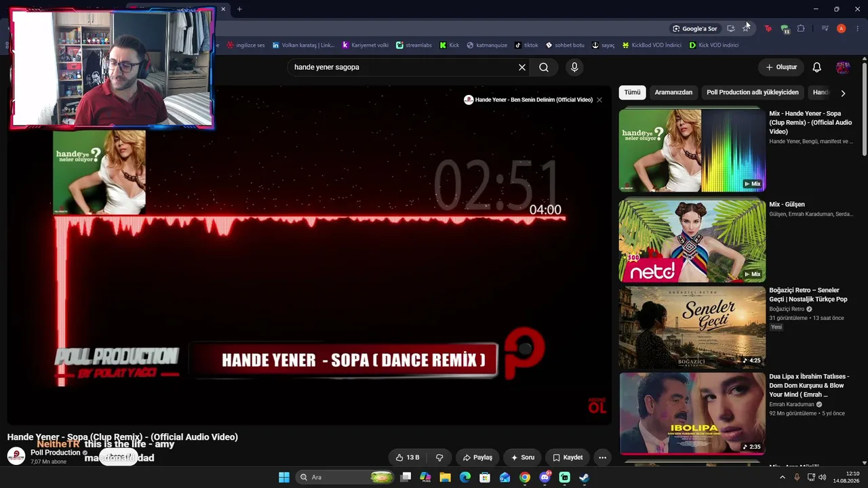Open suggested 'Hande Yener - Ben Senin Delinim' card
868x488 pixels.
click(x=529, y=100)
